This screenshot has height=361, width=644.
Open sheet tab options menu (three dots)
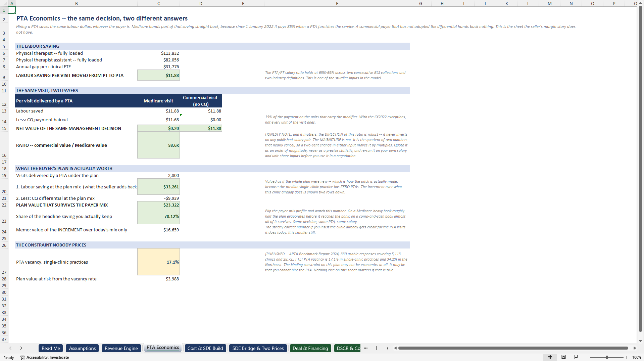click(387, 348)
